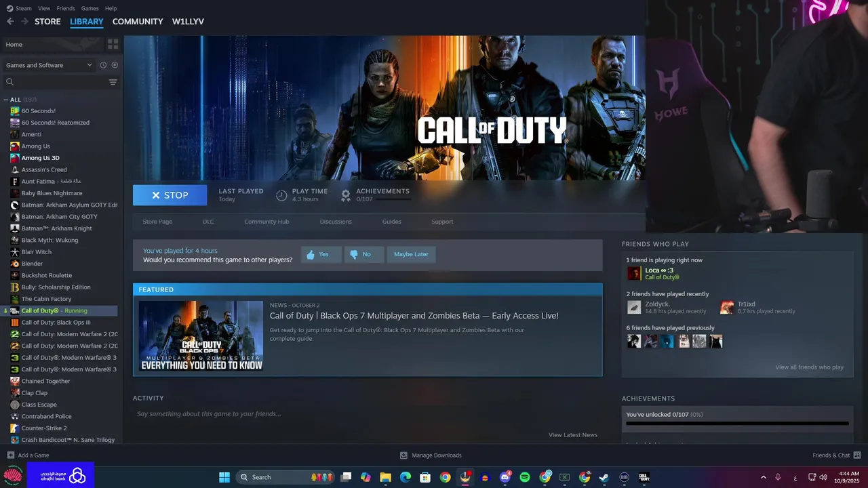
Task: Go back with the left arrow
Action: (x=10, y=22)
